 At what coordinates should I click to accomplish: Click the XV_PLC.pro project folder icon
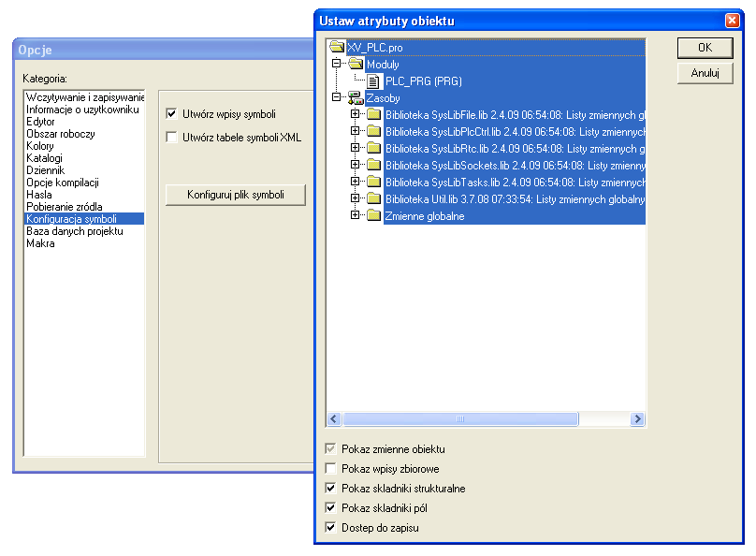coord(337,47)
